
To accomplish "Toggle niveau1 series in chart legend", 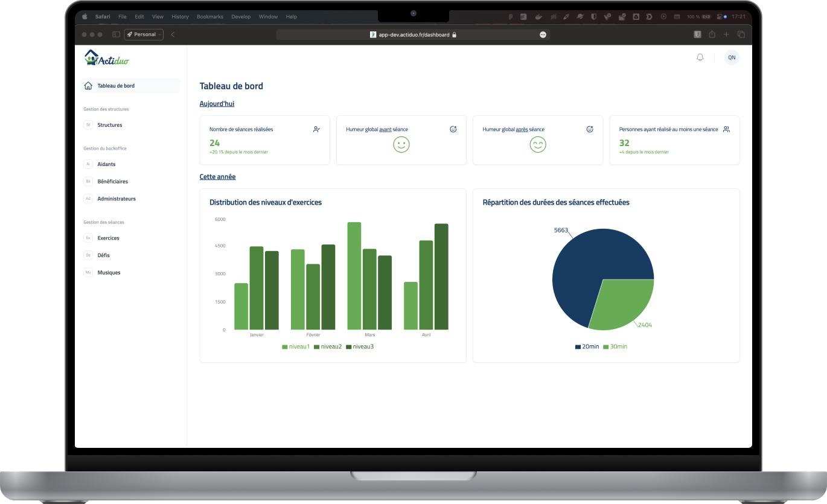I will [x=296, y=346].
